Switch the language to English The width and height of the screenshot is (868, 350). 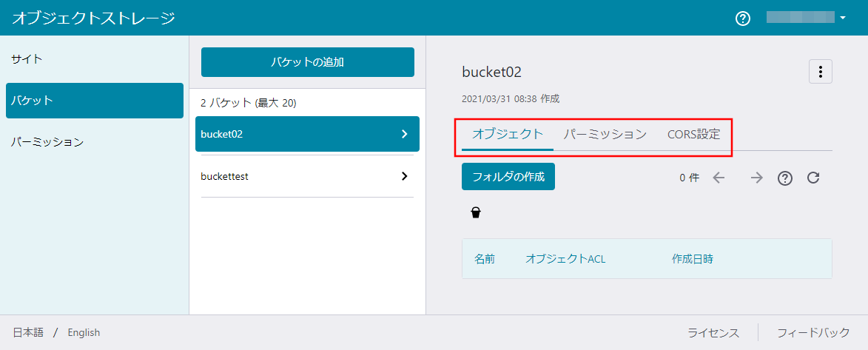[84, 332]
